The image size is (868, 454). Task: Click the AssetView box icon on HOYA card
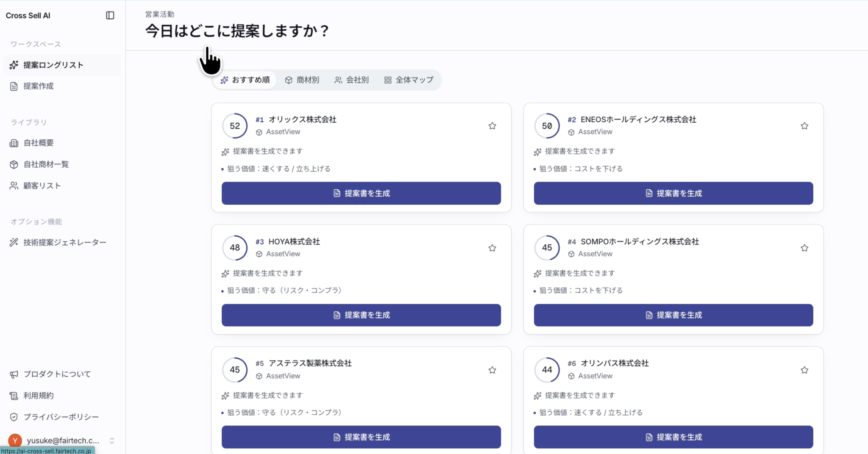point(259,254)
